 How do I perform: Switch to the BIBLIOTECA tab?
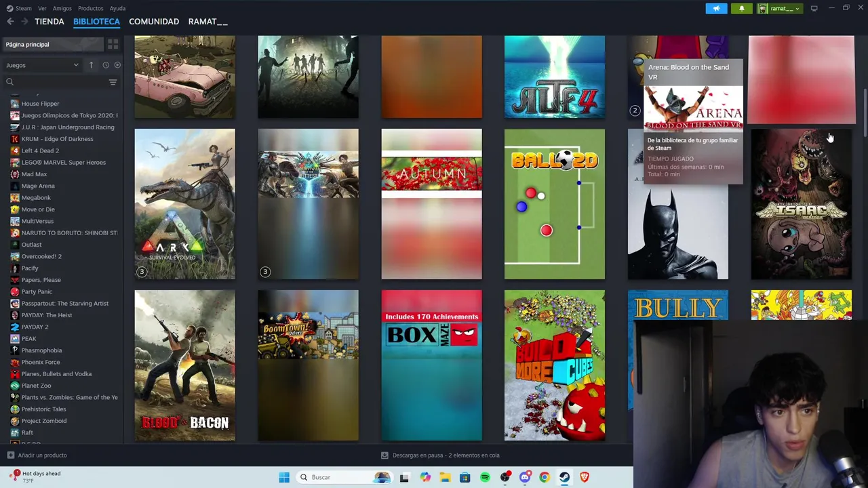(x=96, y=22)
